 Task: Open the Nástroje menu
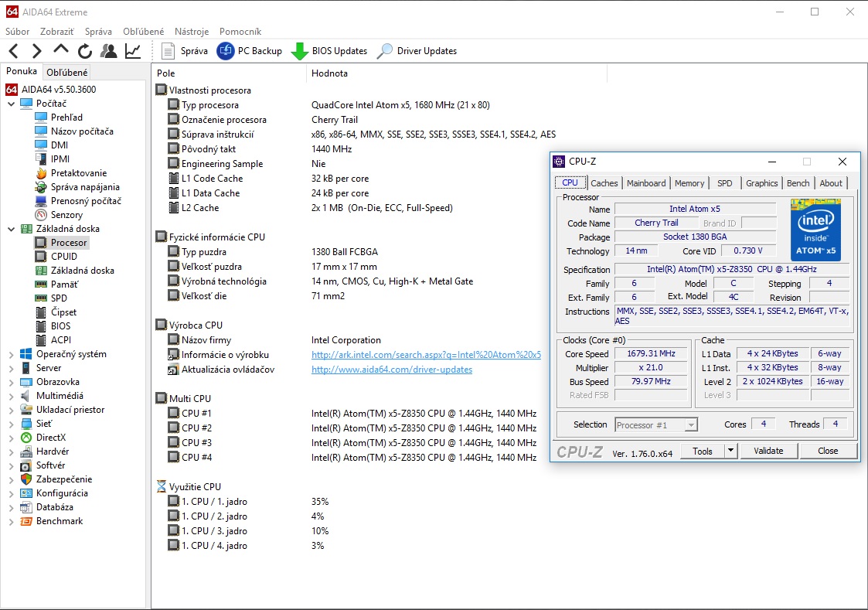point(192,32)
